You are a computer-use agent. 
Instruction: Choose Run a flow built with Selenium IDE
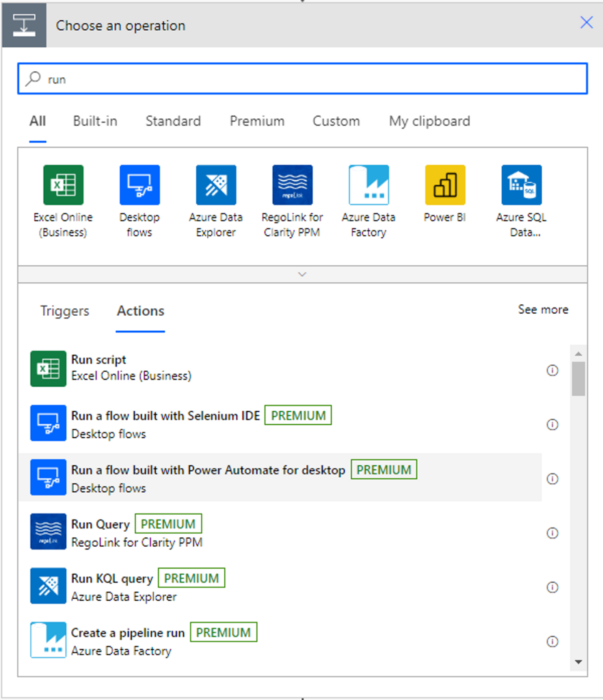[x=280, y=422]
